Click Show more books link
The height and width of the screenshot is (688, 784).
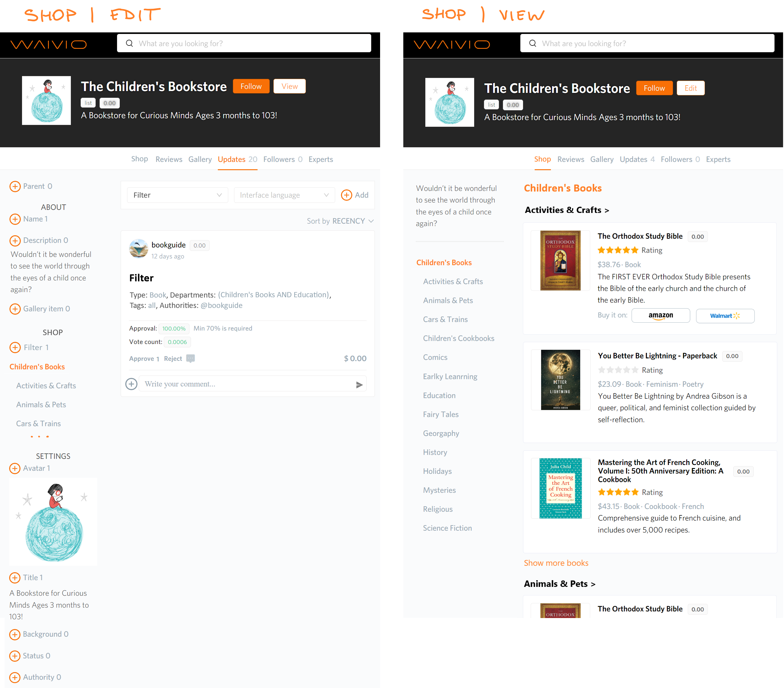pos(556,563)
